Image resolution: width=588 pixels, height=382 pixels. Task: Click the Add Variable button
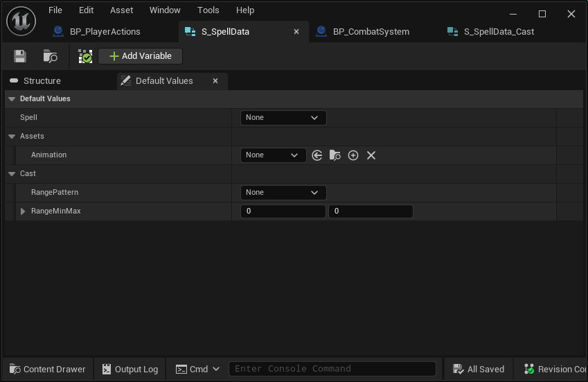(141, 56)
